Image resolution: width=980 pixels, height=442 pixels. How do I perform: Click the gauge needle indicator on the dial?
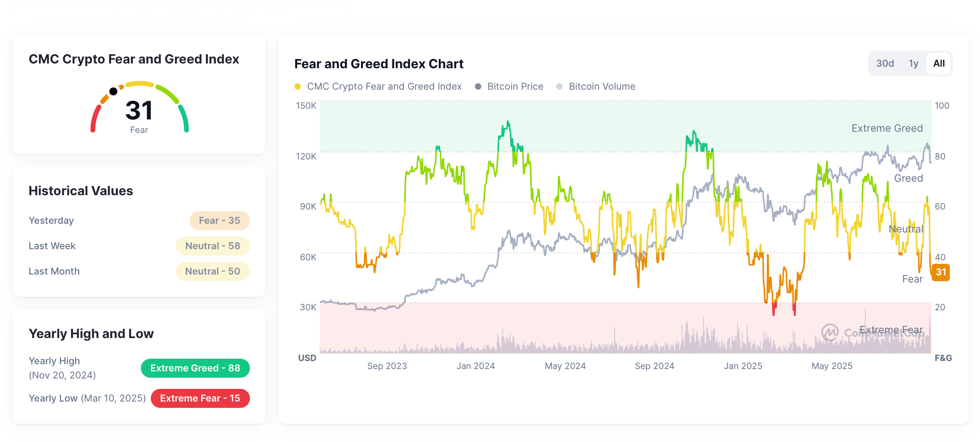coord(114,90)
